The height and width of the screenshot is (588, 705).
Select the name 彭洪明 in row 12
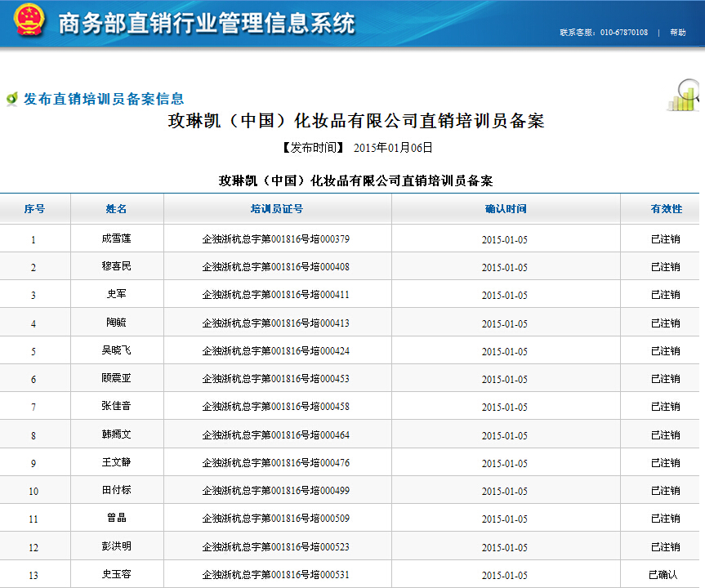point(117,546)
